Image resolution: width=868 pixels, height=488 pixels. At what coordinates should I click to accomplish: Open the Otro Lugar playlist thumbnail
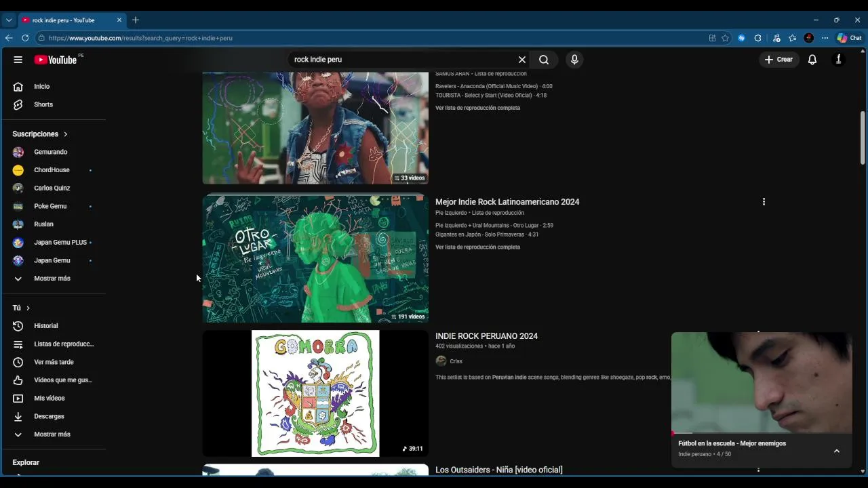point(315,258)
